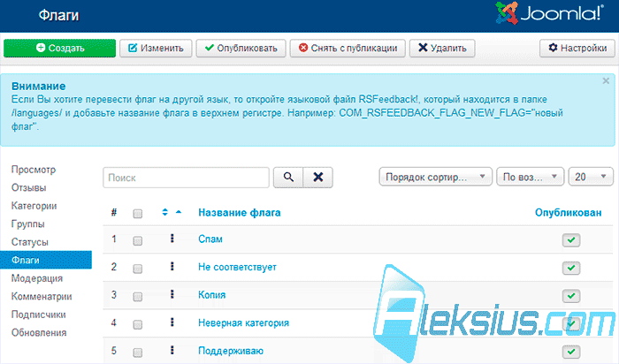Click drag handle of Поддерживаю row

coord(172,350)
